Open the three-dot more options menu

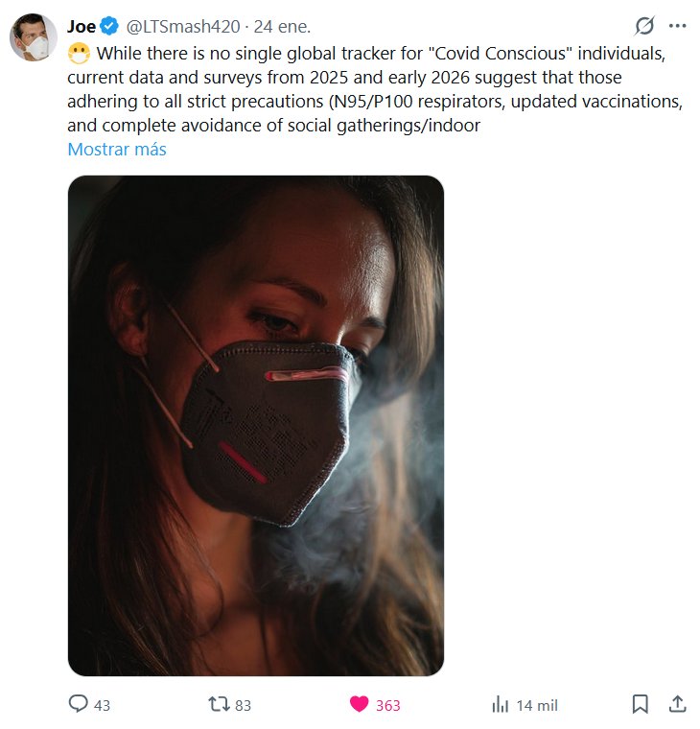(677, 26)
